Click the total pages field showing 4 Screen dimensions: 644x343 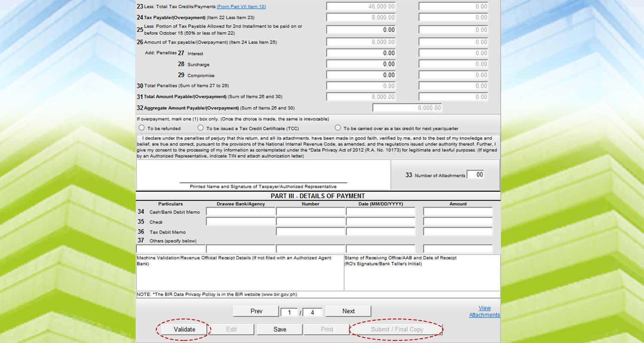[313, 312]
